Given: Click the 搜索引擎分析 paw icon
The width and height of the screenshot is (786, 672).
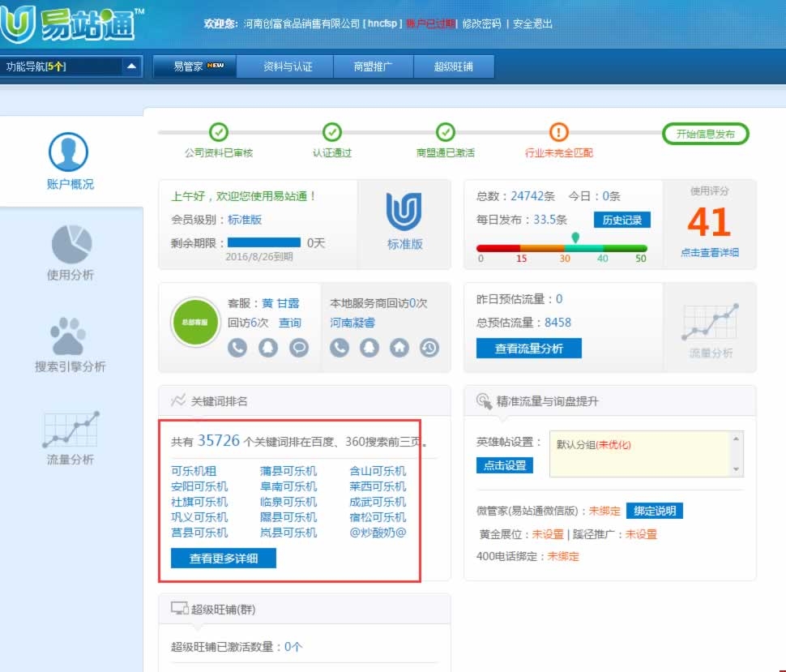Looking at the screenshot, I should 70,336.
